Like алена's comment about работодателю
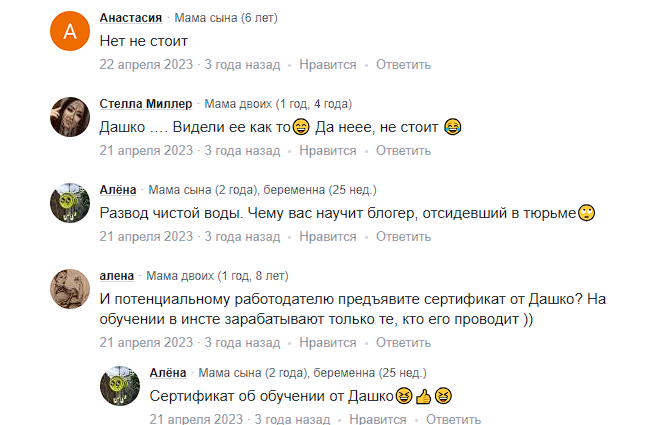659x425 pixels. [x=328, y=342]
